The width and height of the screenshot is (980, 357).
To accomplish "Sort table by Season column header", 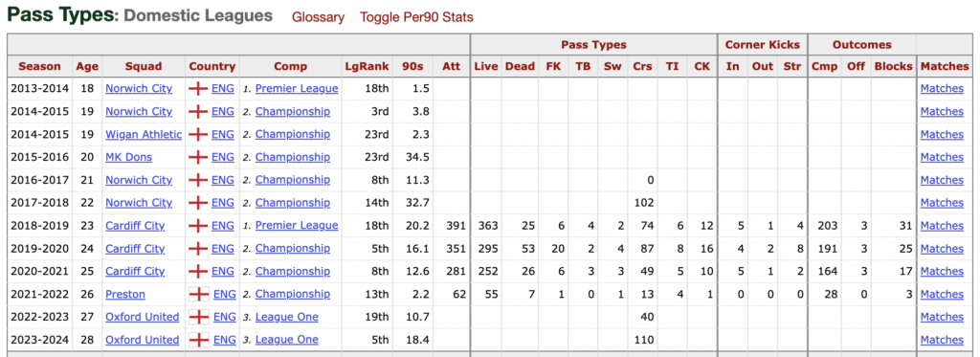I will point(40,66).
